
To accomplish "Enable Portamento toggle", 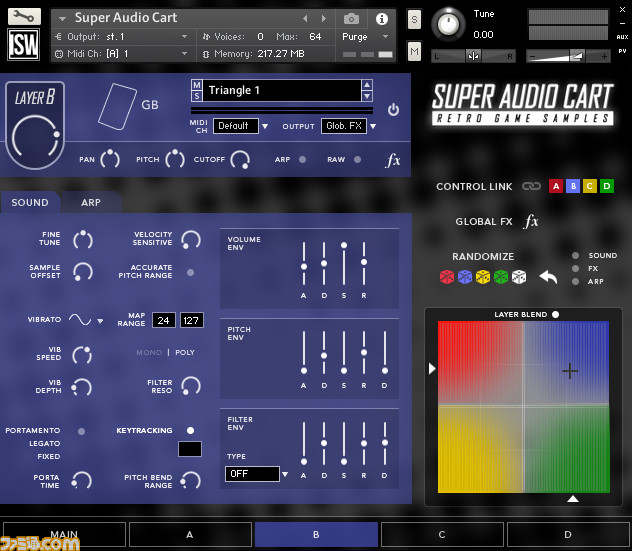I will (x=81, y=431).
